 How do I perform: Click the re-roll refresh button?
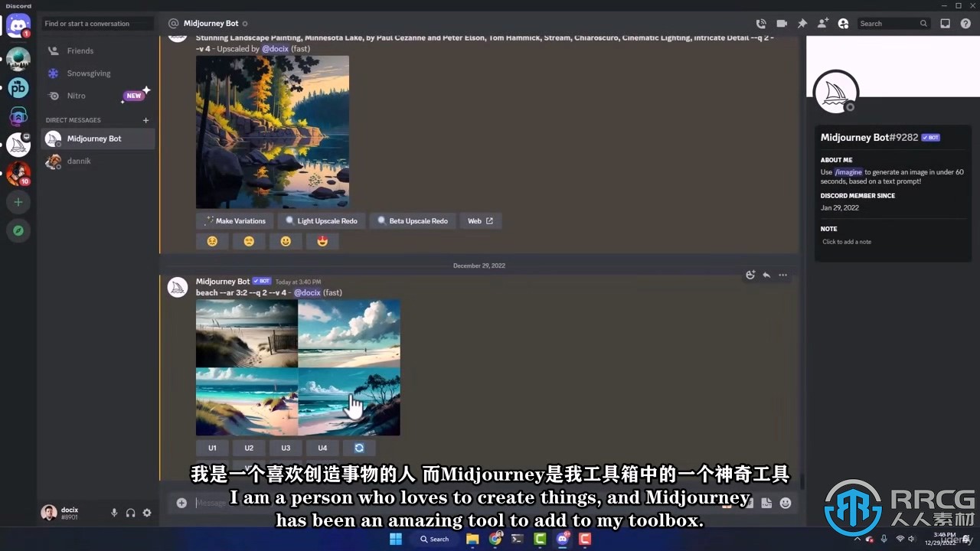click(x=359, y=448)
